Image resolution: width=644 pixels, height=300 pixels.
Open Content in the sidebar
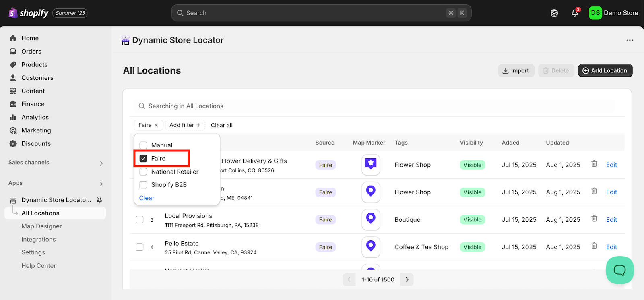(x=33, y=91)
